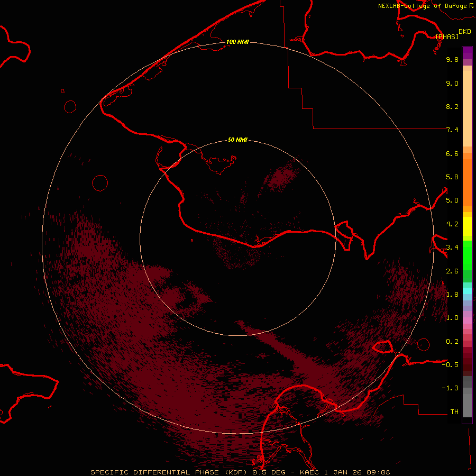Image resolution: width=476 pixels, height=476 pixels.
Task: Click the 9.8 value on the color scale
Action: click(452, 59)
